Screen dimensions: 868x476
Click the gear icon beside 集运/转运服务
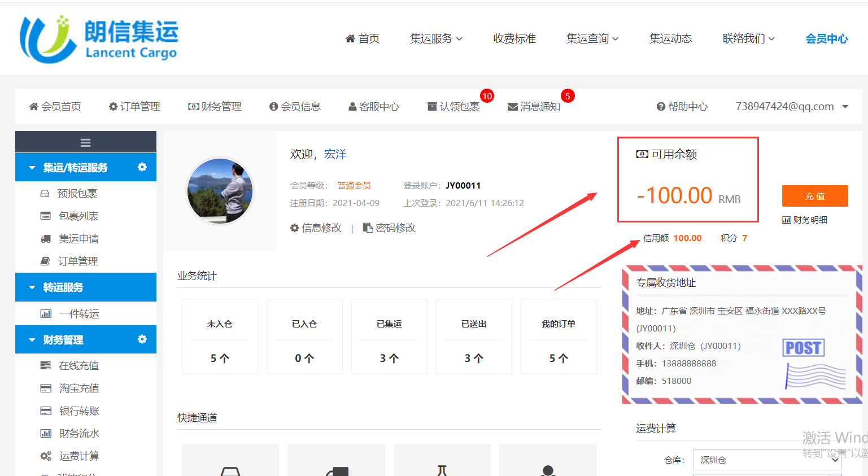point(142,167)
